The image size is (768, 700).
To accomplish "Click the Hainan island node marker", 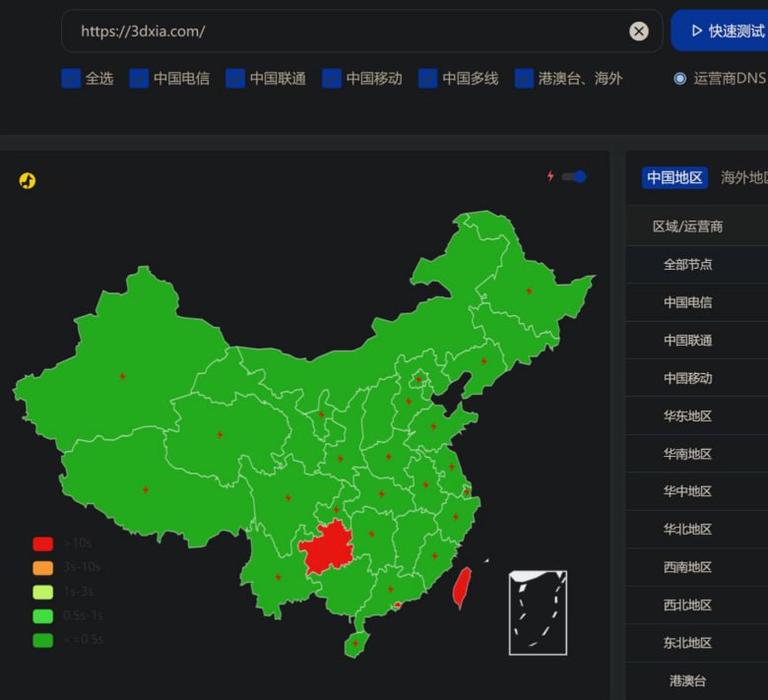I will (x=355, y=644).
